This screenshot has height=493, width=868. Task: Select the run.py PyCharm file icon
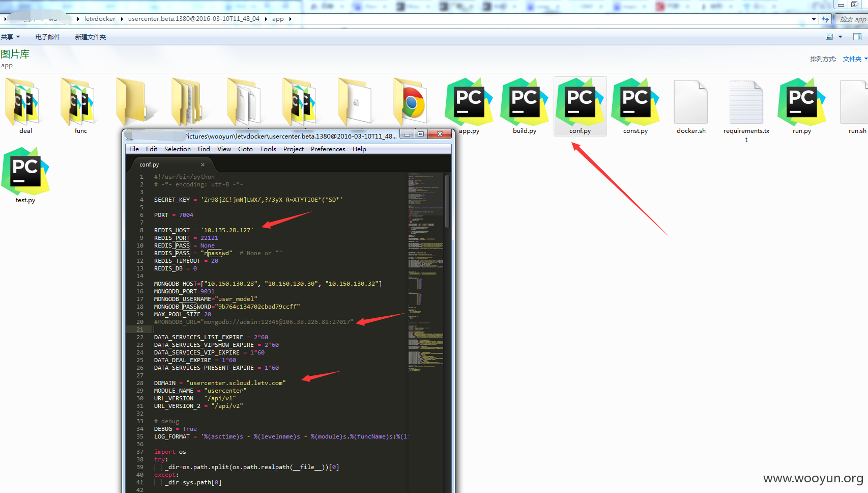802,102
